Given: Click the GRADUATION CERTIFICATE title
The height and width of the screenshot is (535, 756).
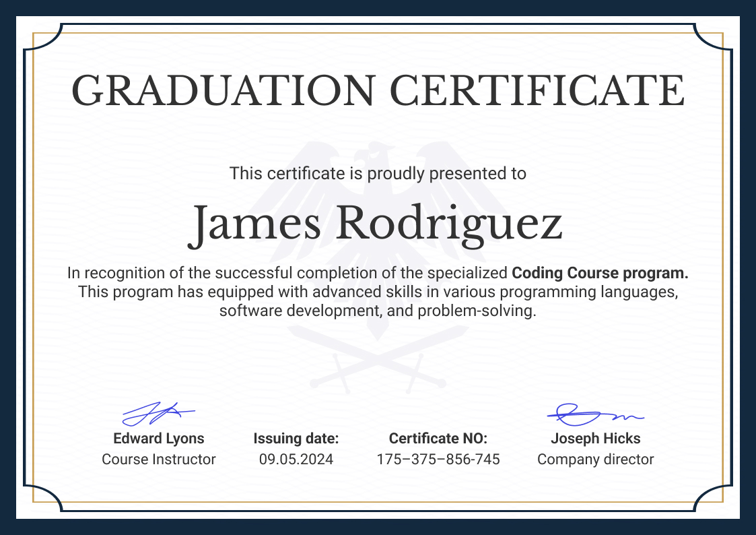Looking at the screenshot, I should click(378, 90).
